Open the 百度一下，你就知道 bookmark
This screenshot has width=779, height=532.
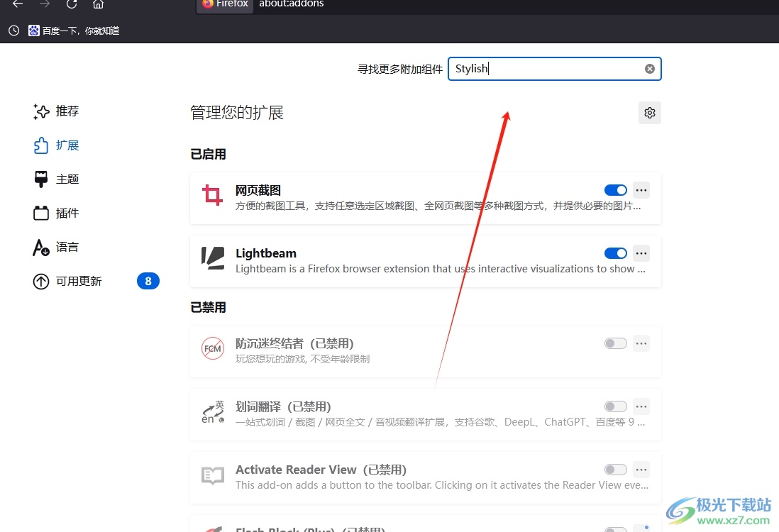click(74, 31)
